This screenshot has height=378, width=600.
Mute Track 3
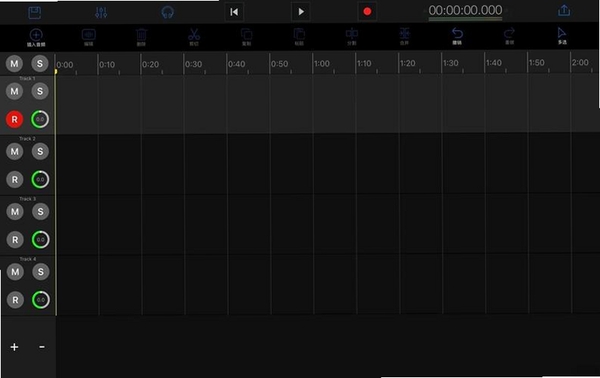(15, 212)
